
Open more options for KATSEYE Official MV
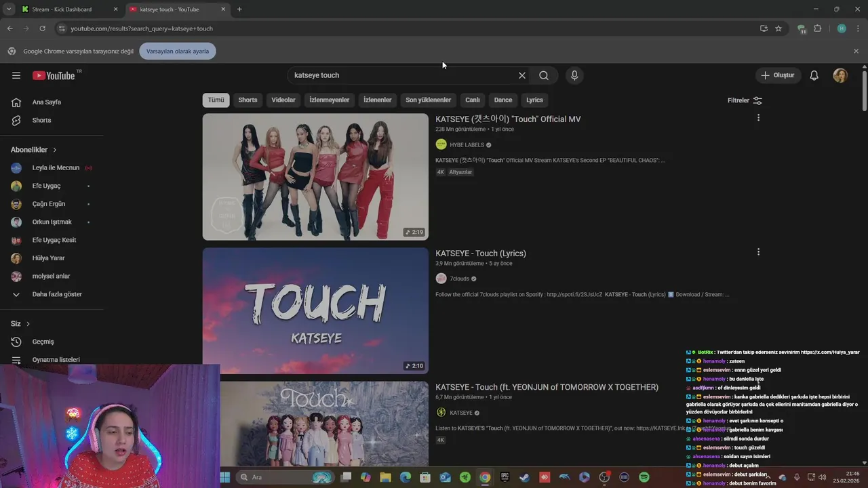pos(758,117)
